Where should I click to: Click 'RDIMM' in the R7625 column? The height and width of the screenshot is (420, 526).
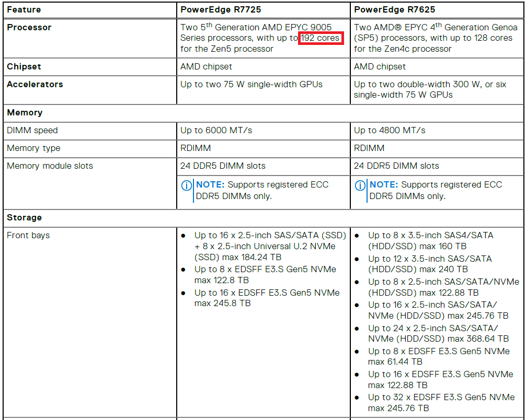369,148
